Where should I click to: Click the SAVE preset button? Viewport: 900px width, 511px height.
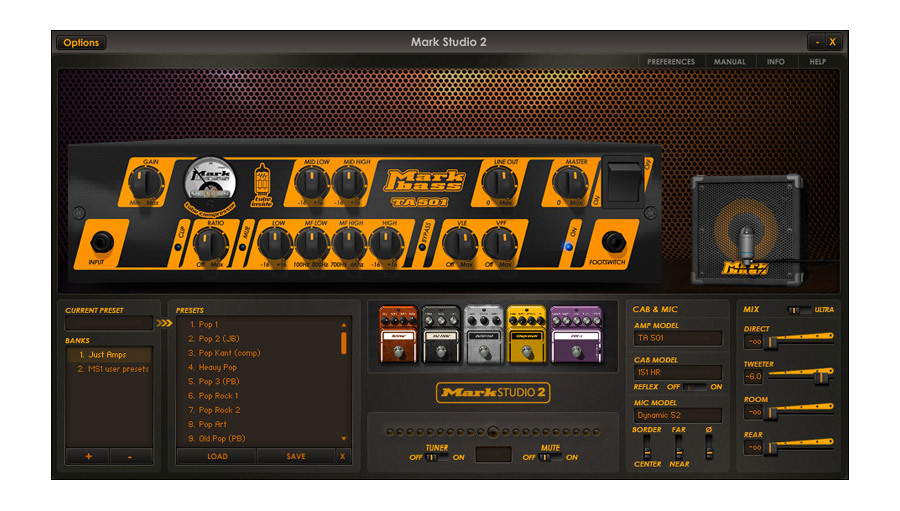[296, 456]
